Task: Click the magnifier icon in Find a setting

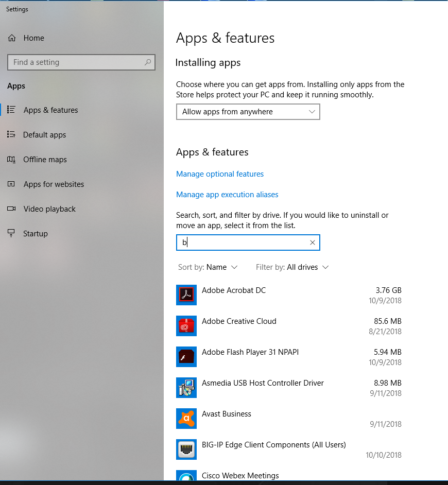Action: pyautogui.click(x=148, y=62)
